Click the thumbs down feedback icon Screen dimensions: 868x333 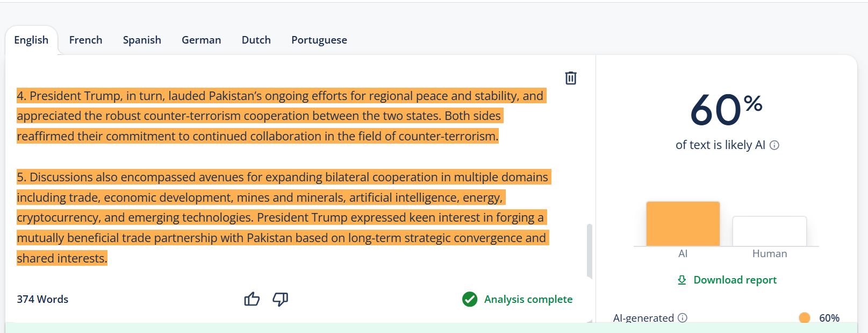point(280,299)
